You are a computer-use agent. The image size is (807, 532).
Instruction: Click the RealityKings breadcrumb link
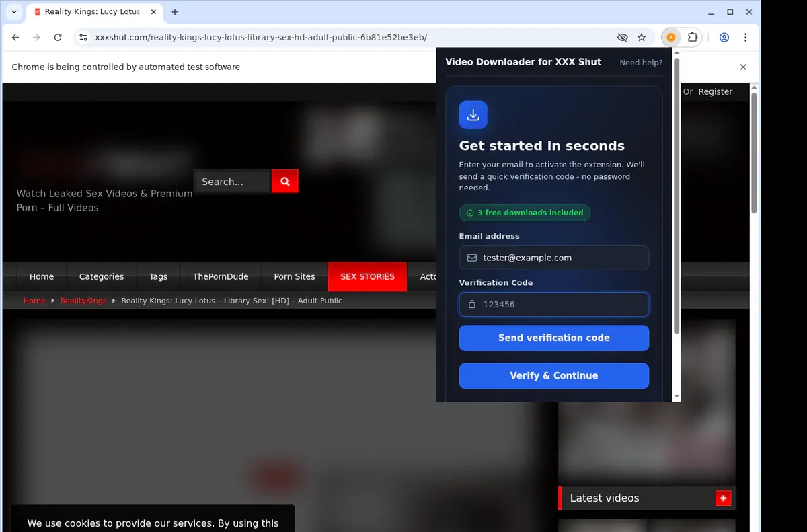[x=83, y=301]
